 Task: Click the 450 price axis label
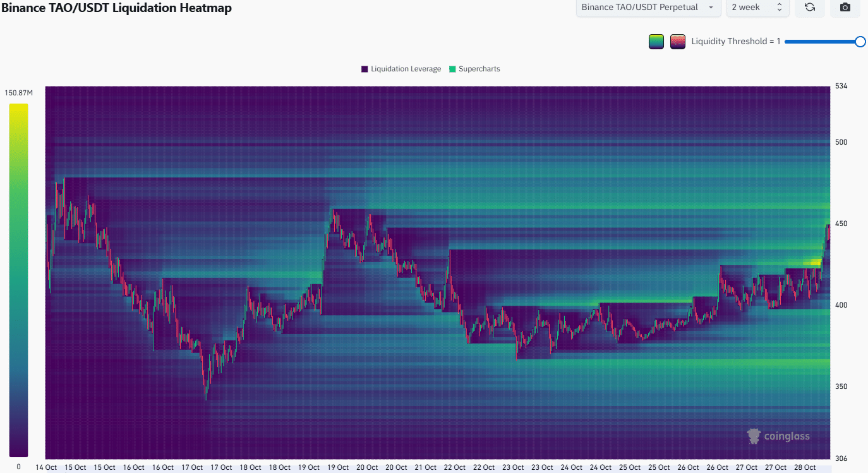pyautogui.click(x=841, y=224)
